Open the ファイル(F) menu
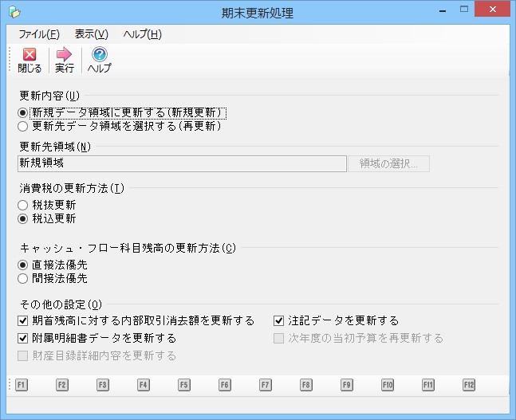Screen dimensions: 516x420 [38, 34]
